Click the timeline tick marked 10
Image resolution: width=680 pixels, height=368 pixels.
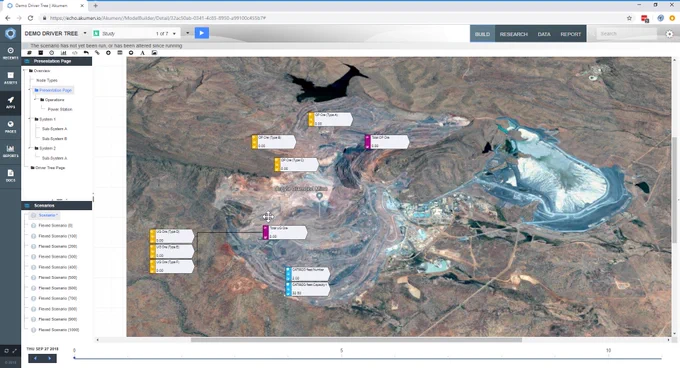tap(608, 350)
